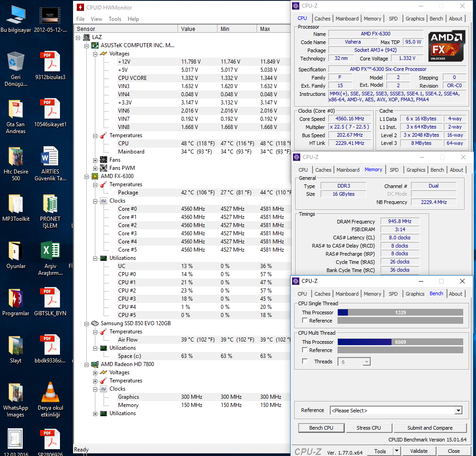Expand the Radeon HD 7800 Utilizations group

point(95,414)
